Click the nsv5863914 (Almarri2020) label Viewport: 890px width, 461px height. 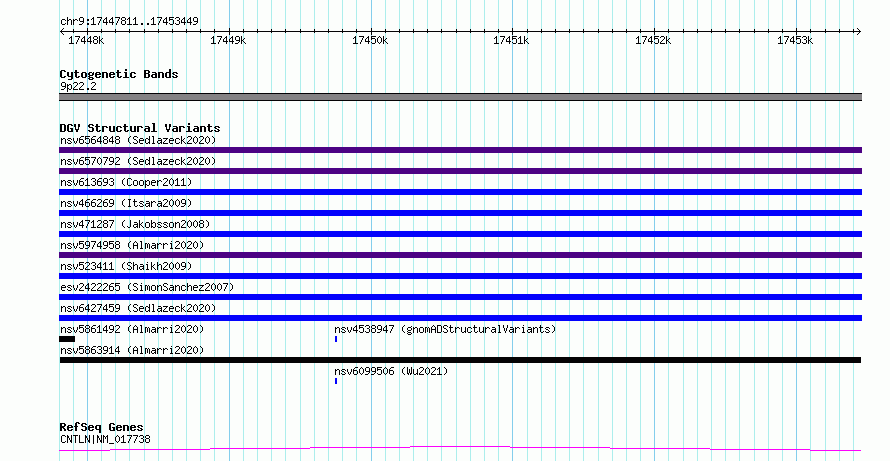tap(132, 350)
